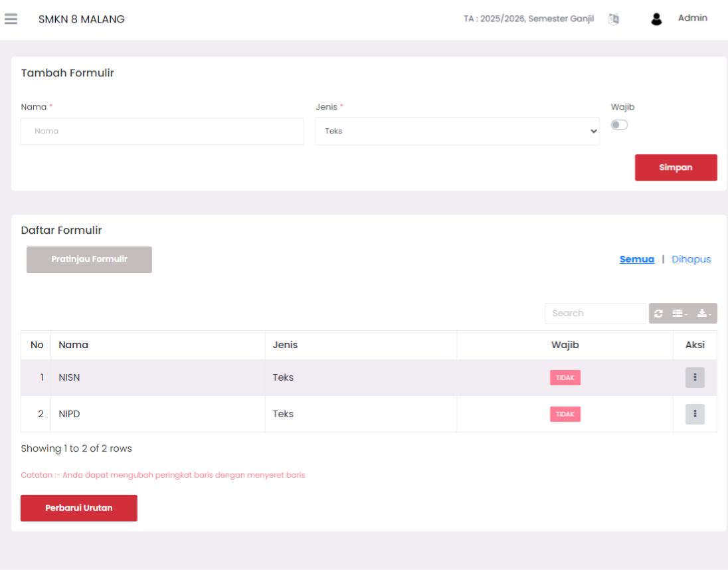
Task: Switch to the Dihapus filter tab
Action: 691,259
